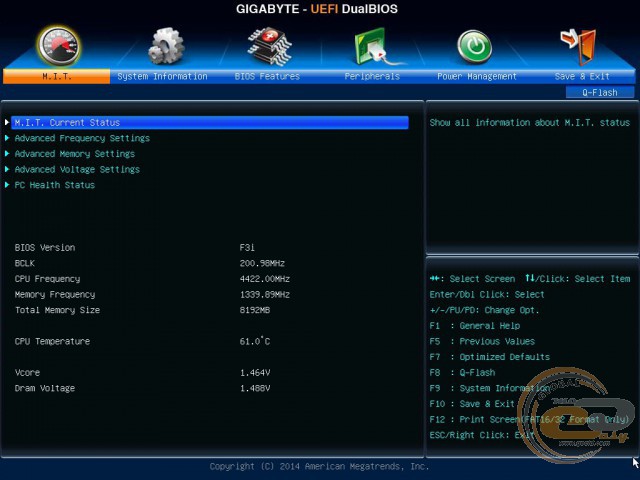This screenshot has width=640, height=480.
Task: Click the arrow beside Advanced Memory Settings
Action: click(x=7, y=153)
